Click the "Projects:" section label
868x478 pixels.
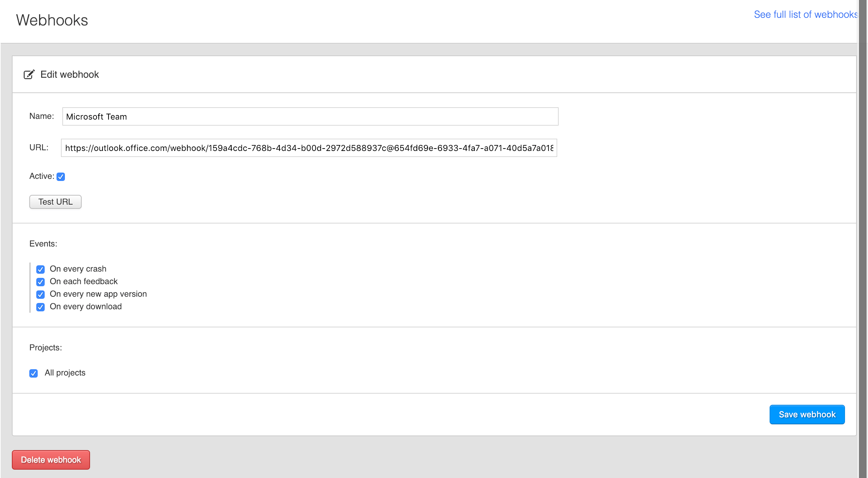45,347
